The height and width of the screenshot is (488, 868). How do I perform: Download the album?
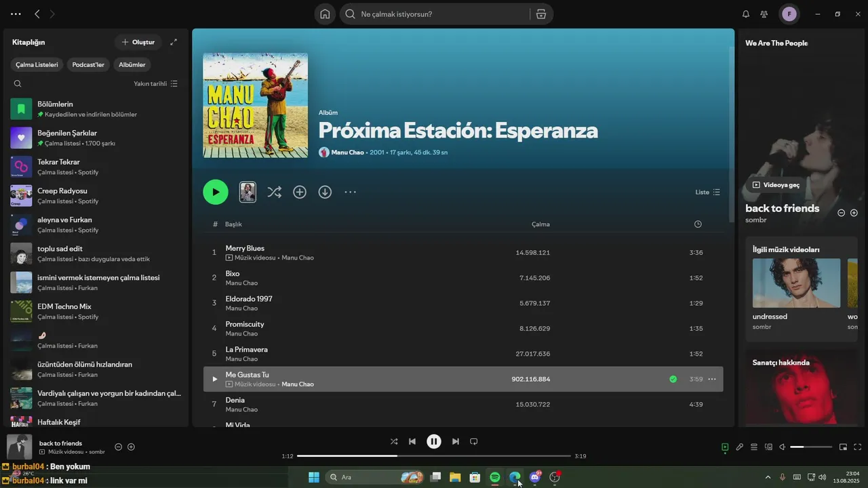point(325,192)
